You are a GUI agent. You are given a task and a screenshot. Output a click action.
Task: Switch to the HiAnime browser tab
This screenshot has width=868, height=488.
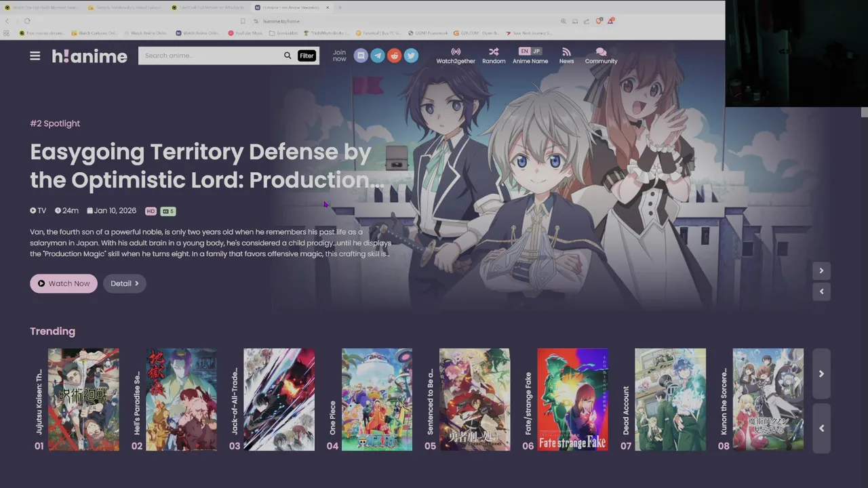(x=290, y=7)
